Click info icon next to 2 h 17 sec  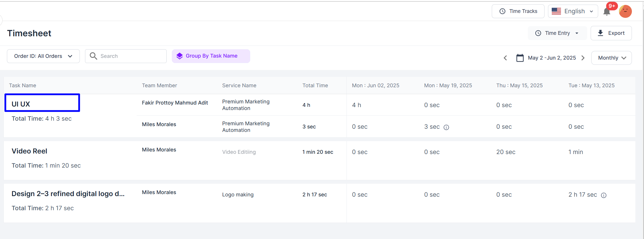[x=604, y=195]
